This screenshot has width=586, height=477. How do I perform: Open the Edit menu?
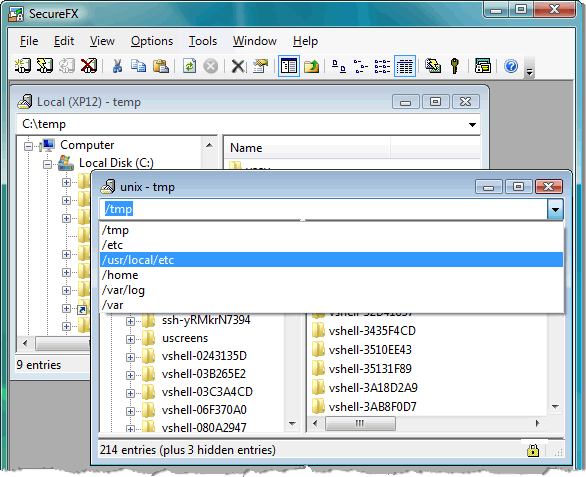click(64, 41)
